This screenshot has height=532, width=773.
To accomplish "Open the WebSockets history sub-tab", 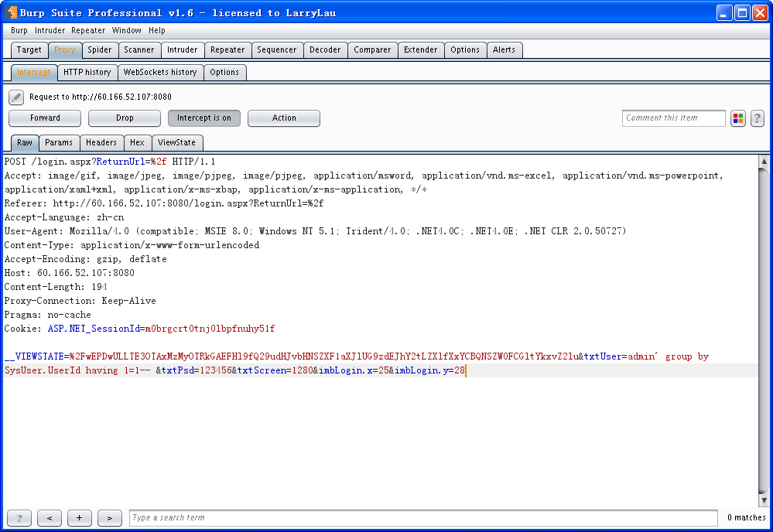I will pyautogui.click(x=160, y=73).
